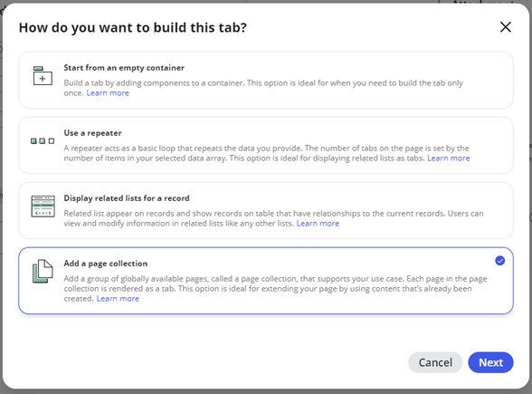Open Learn more link for page collection
This screenshot has width=532, height=394.
click(118, 299)
